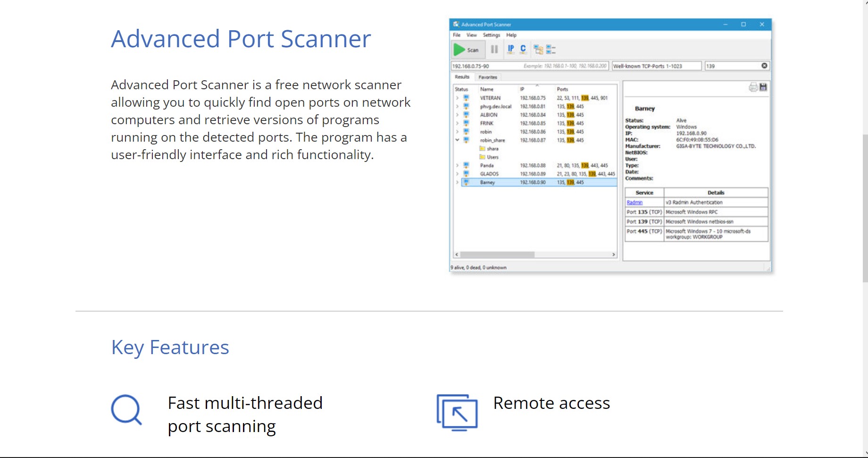Image resolution: width=868 pixels, height=458 pixels.
Task: Click the computer icon beside Barney
Action: pos(466,182)
